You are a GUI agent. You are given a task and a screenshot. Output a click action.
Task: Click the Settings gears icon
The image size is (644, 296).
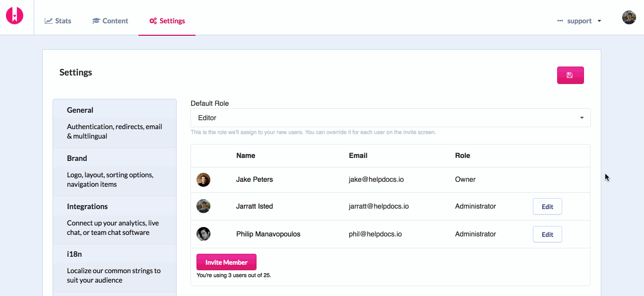point(153,21)
